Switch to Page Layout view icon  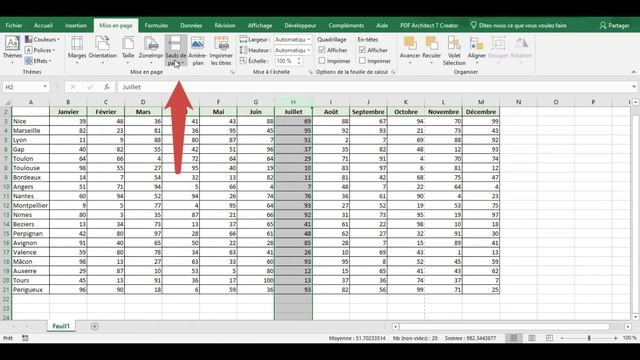531,338
